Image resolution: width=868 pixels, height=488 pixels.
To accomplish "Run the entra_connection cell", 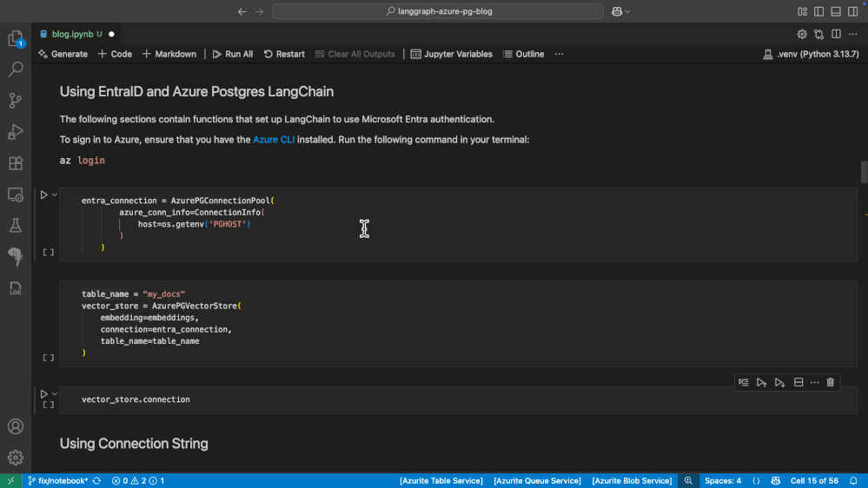I will 43,195.
